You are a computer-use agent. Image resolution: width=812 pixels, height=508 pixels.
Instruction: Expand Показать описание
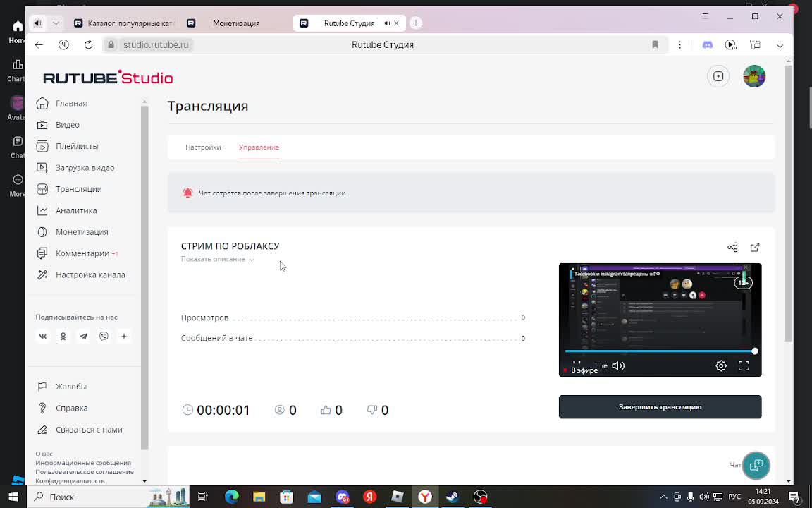pos(218,259)
